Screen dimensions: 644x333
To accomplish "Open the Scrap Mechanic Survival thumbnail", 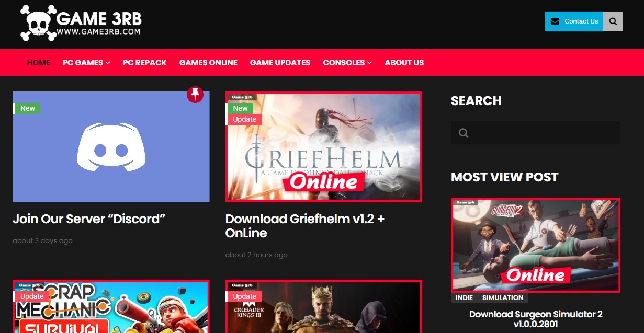I will click(x=111, y=306).
